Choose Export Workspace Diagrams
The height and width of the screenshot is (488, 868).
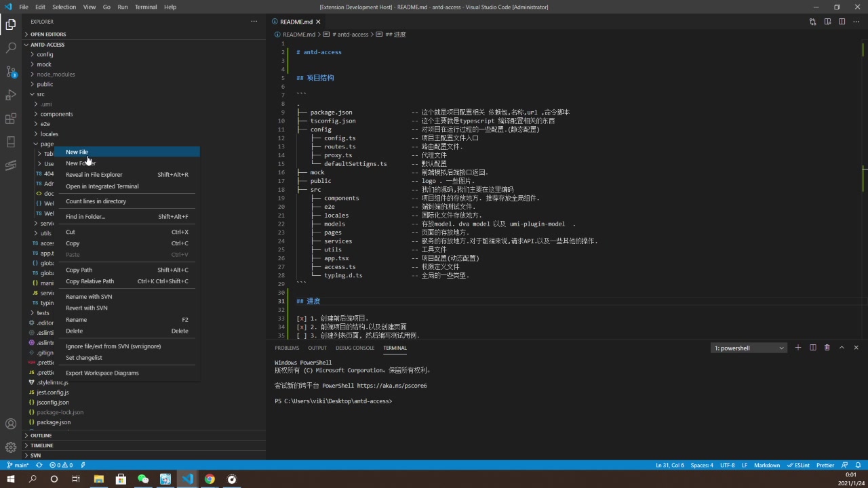127,373
